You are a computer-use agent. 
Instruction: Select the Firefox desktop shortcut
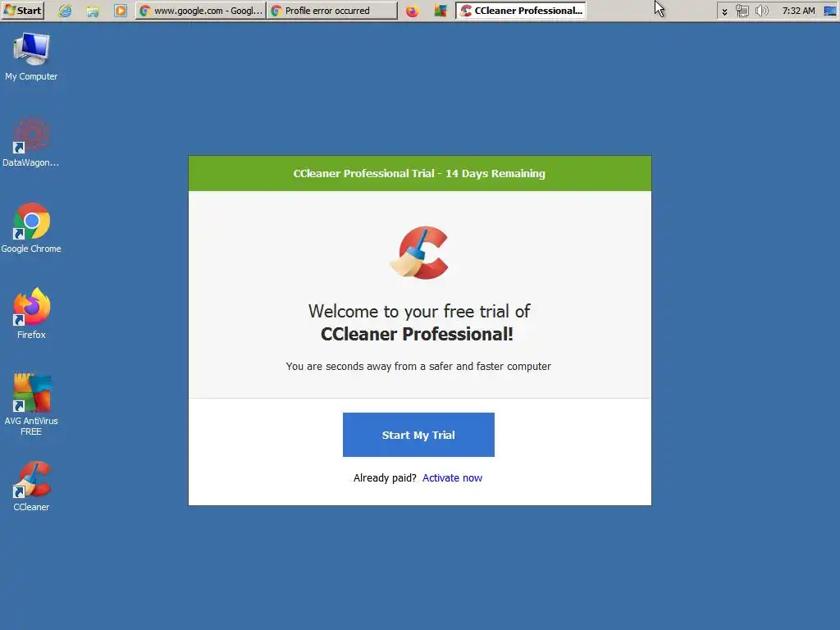pos(31,314)
